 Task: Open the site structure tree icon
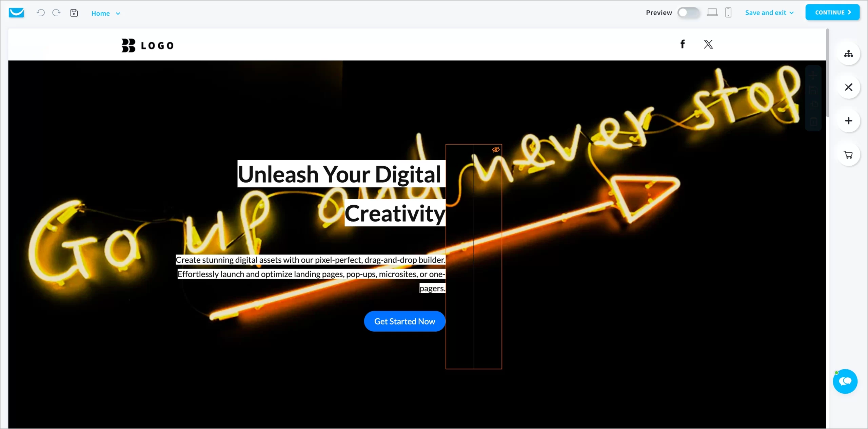[x=848, y=54]
